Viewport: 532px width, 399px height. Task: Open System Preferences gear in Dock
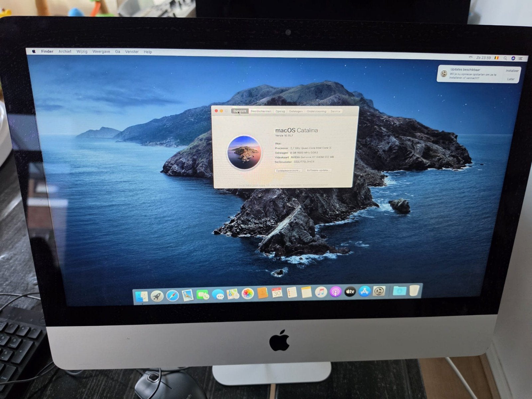click(x=379, y=292)
